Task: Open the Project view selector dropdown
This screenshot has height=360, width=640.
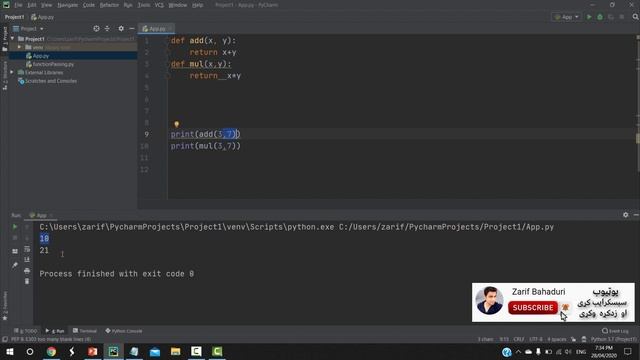Action: point(28,29)
